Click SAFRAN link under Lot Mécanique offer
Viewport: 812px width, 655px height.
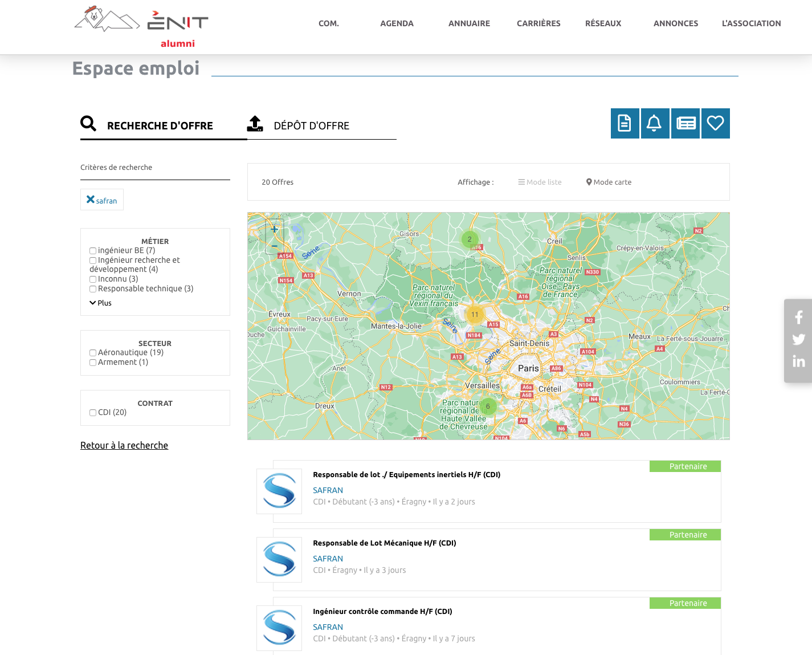coord(328,559)
